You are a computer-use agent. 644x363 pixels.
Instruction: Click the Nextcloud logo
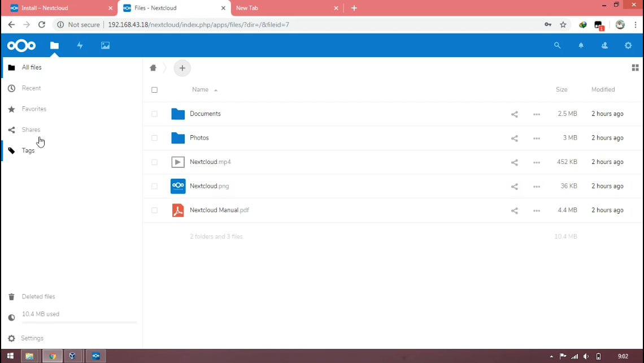coord(21,45)
